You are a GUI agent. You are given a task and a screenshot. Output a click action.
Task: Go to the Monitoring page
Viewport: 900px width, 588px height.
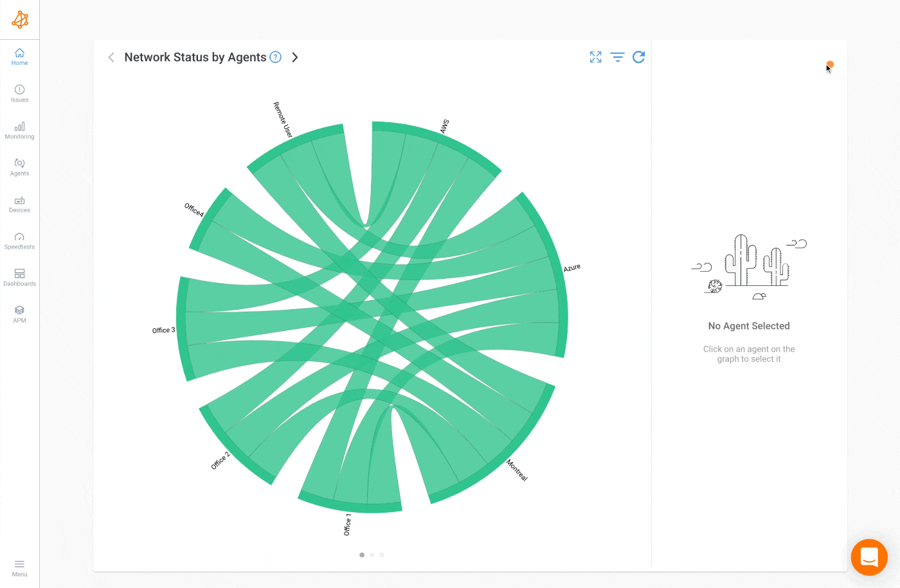(19, 130)
